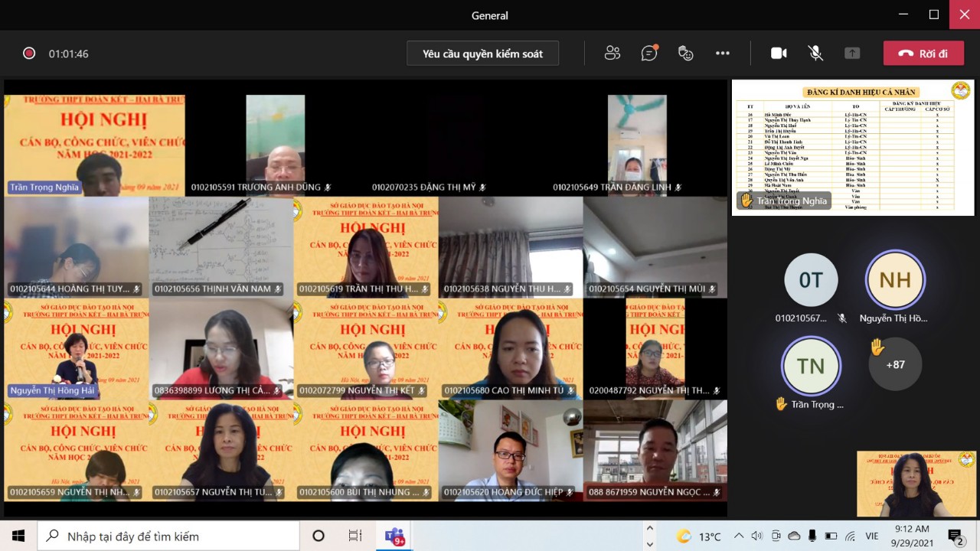Select Nguyễn Thị Hồng Hải's video tile
This screenshot has width=980, height=551.
(x=77, y=349)
